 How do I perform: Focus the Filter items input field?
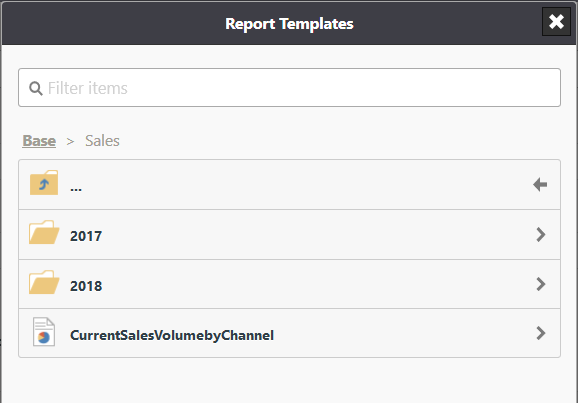[x=289, y=88]
